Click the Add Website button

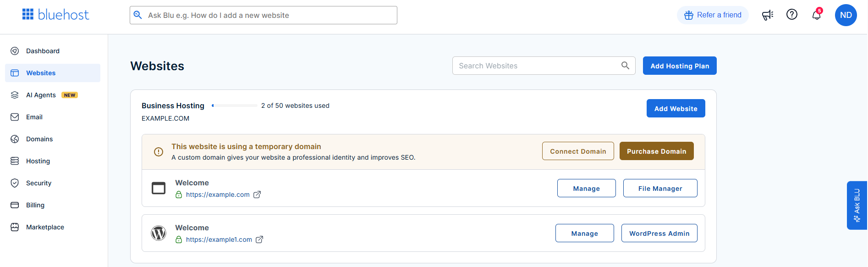(676, 108)
